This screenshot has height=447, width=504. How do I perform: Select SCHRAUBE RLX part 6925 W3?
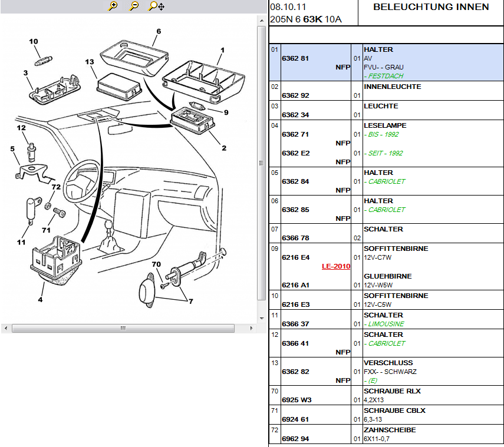pyautogui.click(x=296, y=400)
